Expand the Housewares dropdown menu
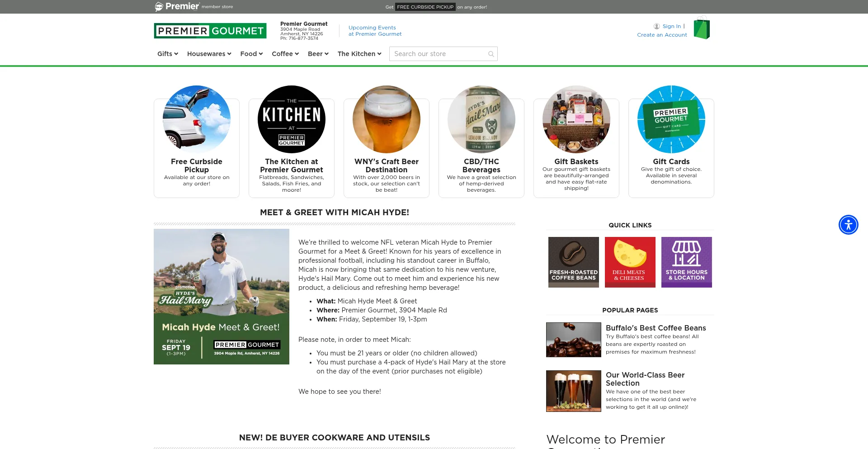 tap(209, 54)
